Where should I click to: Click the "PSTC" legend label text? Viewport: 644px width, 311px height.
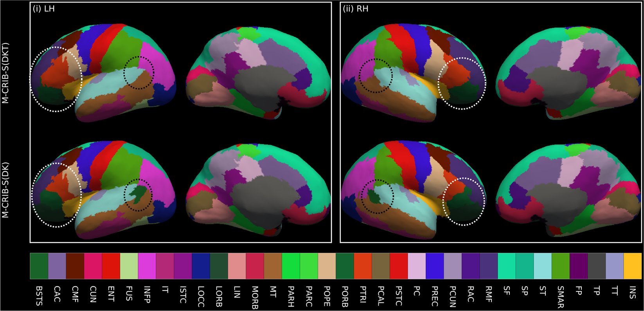(399, 295)
